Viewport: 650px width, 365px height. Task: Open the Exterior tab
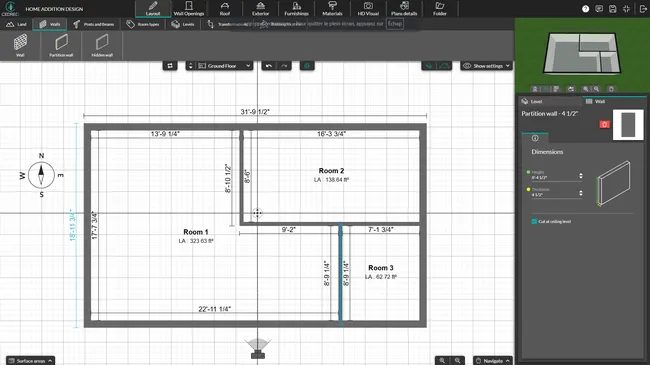click(260, 8)
